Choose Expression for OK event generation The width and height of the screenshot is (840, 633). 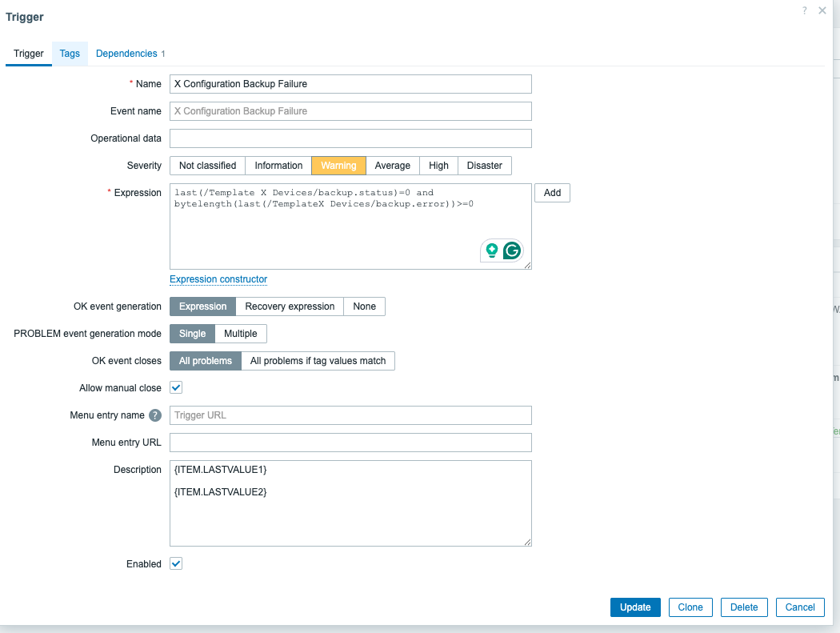203,306
